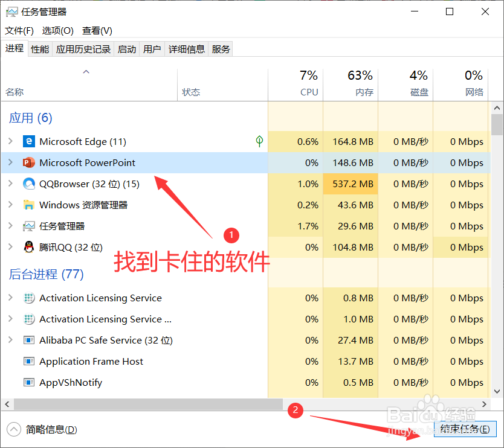Select the 任务管理器 icon in process list
The image size is (504, 448).
(x=29, y=226)
